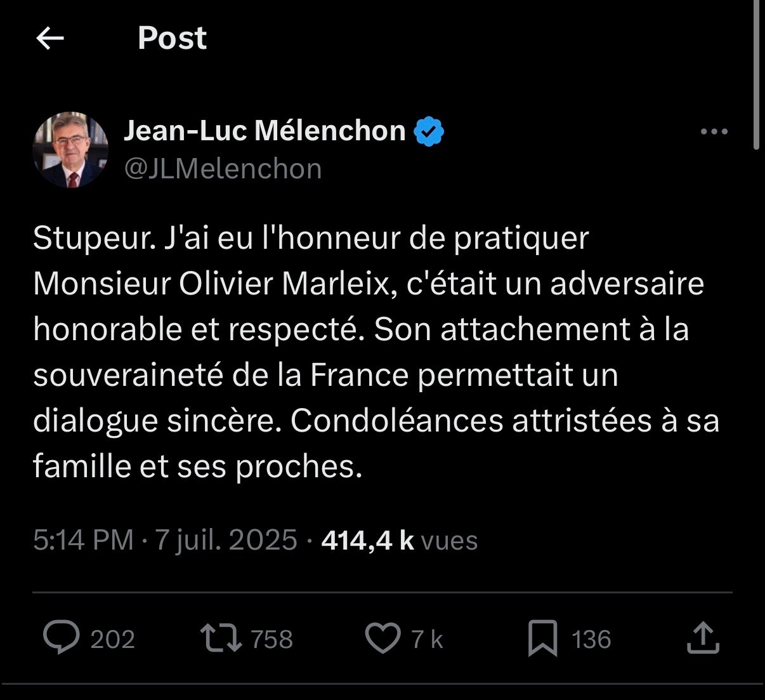The width and height of the screenshot is (765, 700).
Task: Open the @JLMelenchon handle link
Action: (x=223, y=169)
